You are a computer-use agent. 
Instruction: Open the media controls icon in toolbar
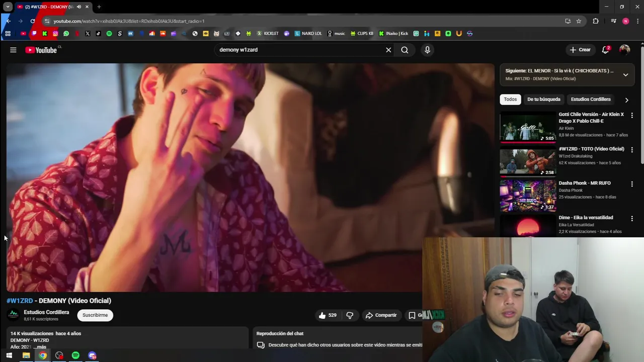click(x=613, y=21)
